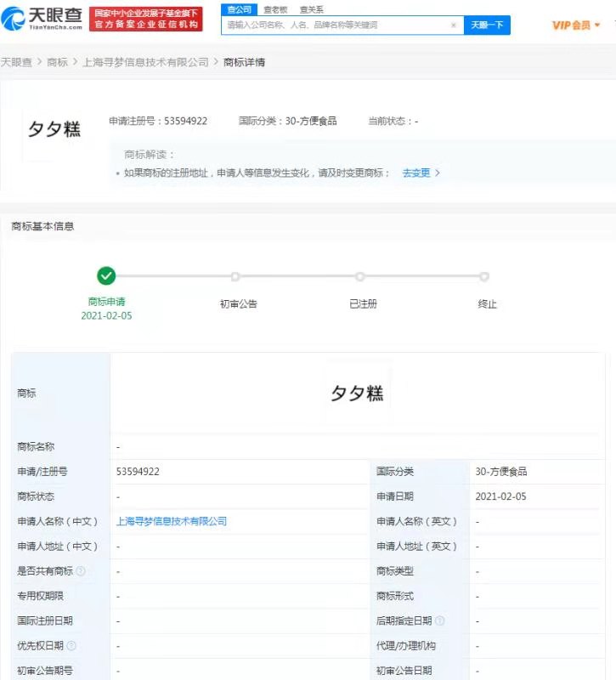Switch to the 查老板 search tab
The height and width of the screenshot is (680, 616).
point(274,9)
